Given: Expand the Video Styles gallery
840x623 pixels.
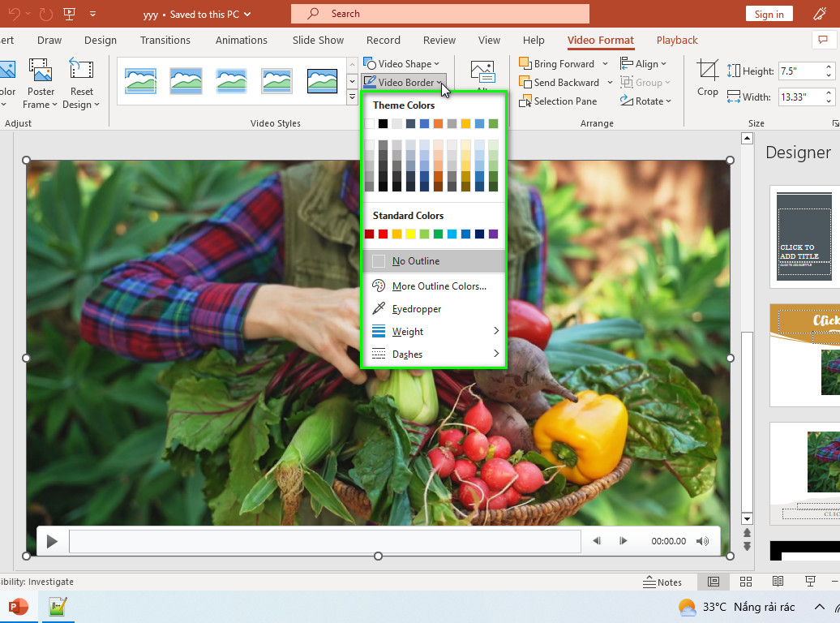Looking at the screenshot, I should (x=352, y=97).
